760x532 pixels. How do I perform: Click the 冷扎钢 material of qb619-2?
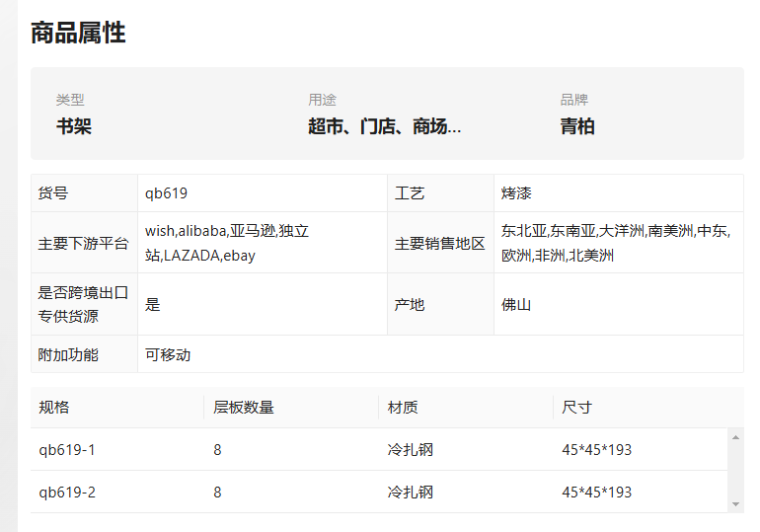[x=410, y=492]
